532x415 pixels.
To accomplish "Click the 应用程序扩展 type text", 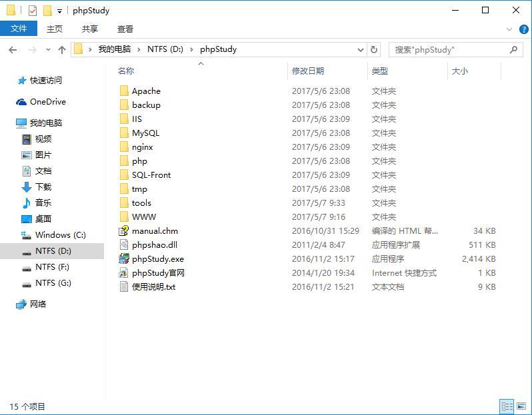I will click(x=395, y=244).
